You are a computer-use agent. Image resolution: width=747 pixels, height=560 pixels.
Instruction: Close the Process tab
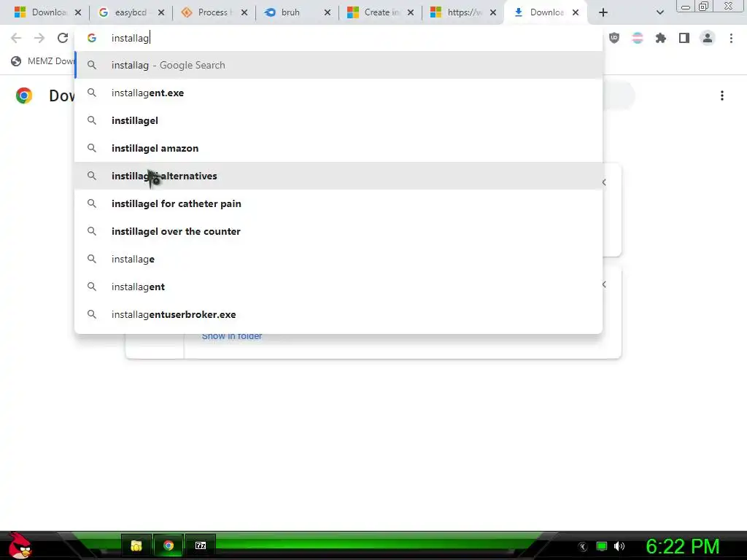(x=244, y=12)
